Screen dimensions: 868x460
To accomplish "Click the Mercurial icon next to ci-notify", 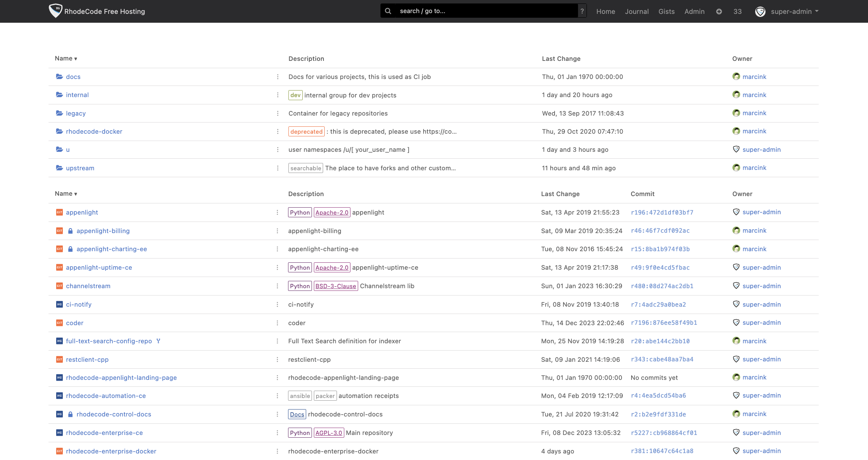I will [59, 304].
